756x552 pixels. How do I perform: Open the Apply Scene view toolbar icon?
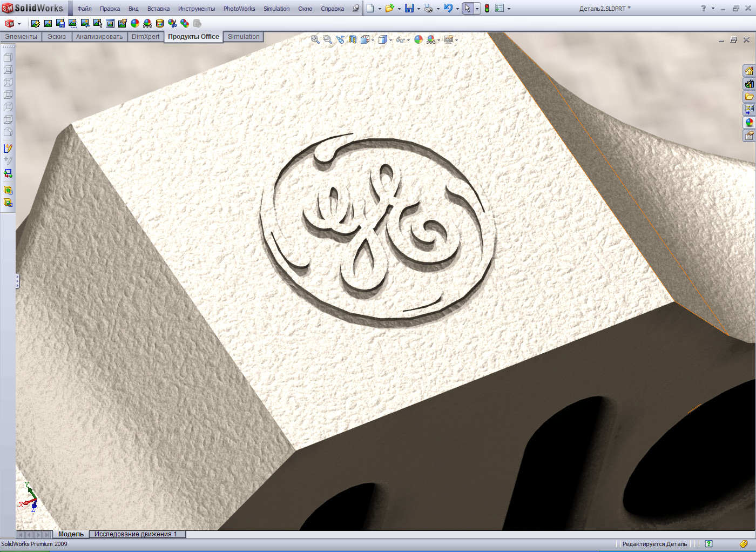pos(431,39)
